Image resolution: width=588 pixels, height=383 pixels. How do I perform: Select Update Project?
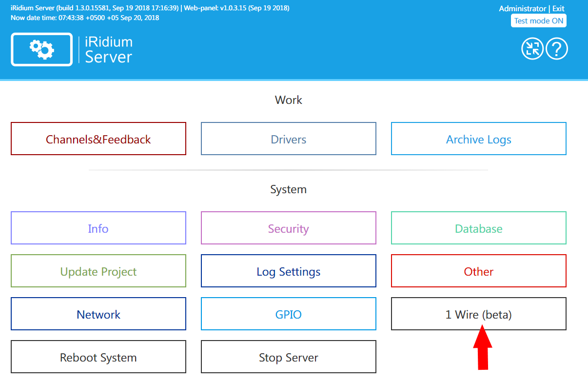pos(98,271)
